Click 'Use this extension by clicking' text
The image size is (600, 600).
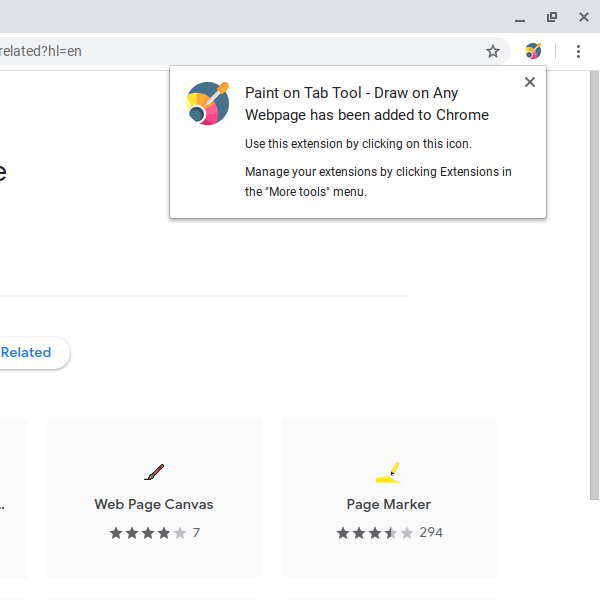(x=358, y=144)
